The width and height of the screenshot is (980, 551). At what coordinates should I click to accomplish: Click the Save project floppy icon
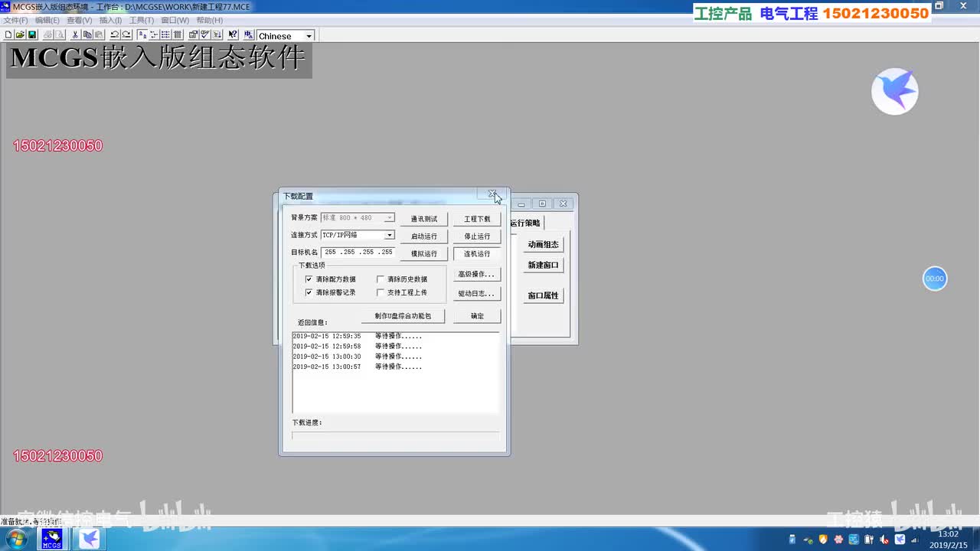tap(32, 35)
